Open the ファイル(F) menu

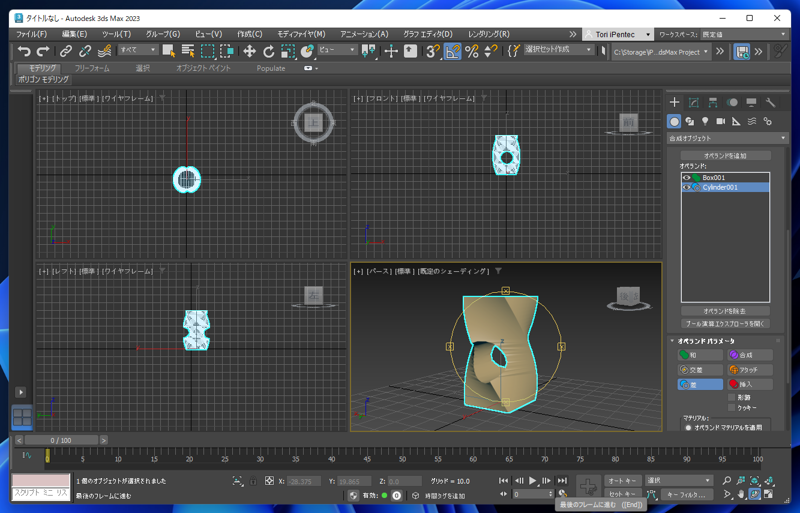pyautogui.click(x=32, y=34)
